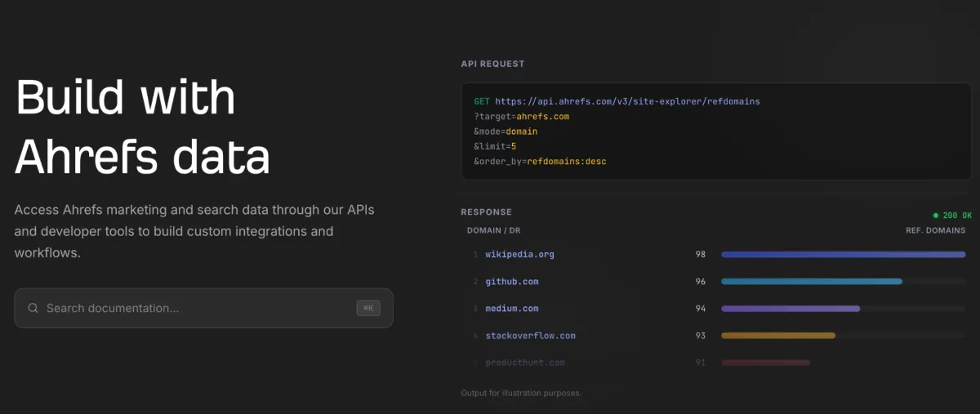Click the stackoverflow.com orange ref domains bar
Viewport: 980px width, 414px height.
tap(778, 336)
